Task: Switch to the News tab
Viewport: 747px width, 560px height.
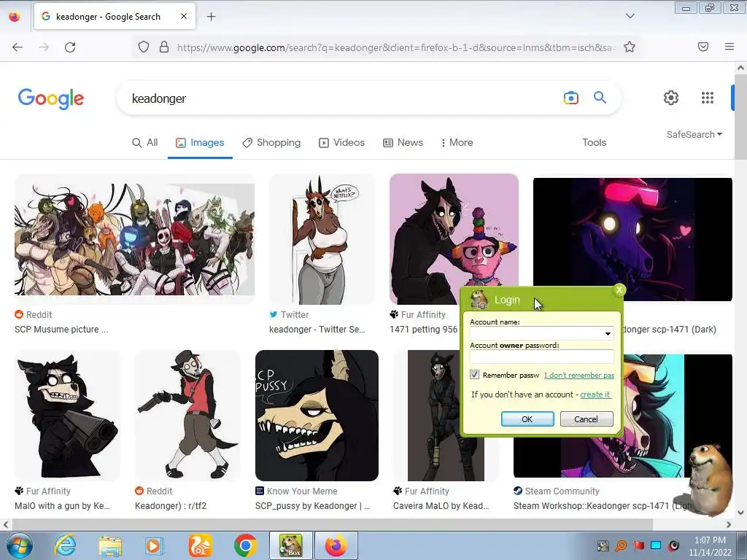Action: point(403,142)
